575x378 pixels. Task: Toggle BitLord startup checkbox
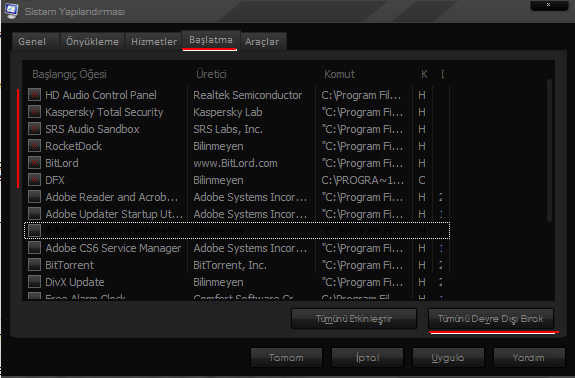click(34, 163)
